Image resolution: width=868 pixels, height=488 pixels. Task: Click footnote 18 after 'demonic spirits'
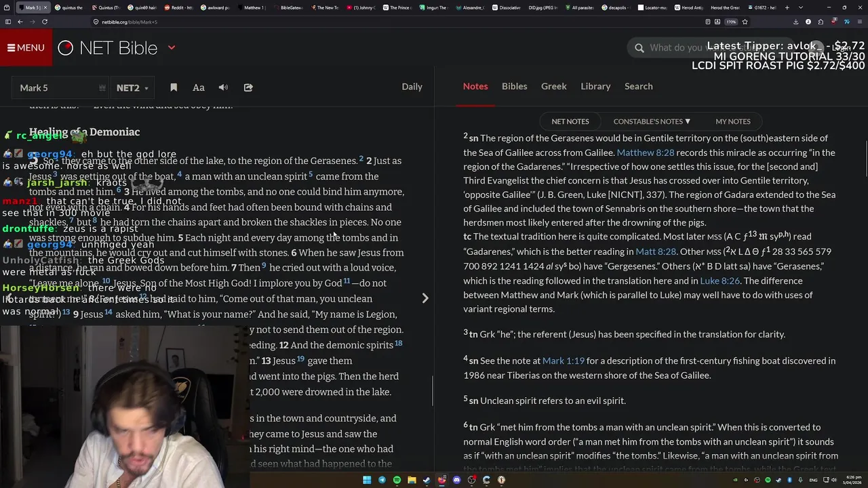(399, 343)
